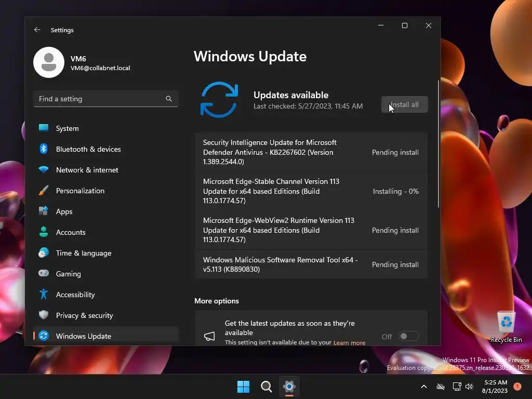
Task: Open the Learn more link
Action: (x=350, y=343)
